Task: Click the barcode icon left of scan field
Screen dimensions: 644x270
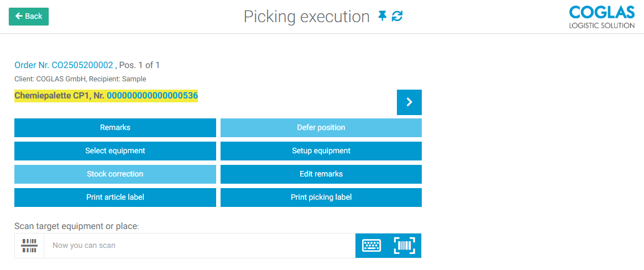Action: tap(29, 246)
